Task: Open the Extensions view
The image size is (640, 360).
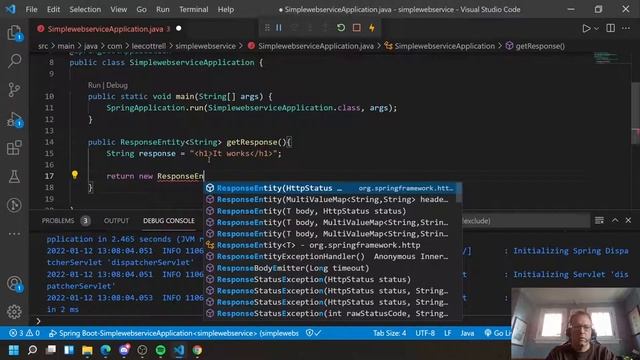Action: (14, 147)
